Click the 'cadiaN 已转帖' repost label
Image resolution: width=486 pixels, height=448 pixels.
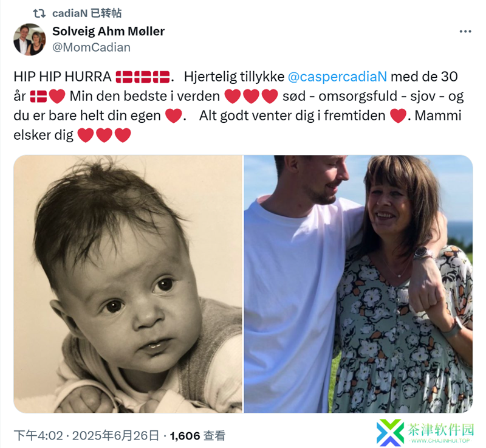click(x=87, y=13)
